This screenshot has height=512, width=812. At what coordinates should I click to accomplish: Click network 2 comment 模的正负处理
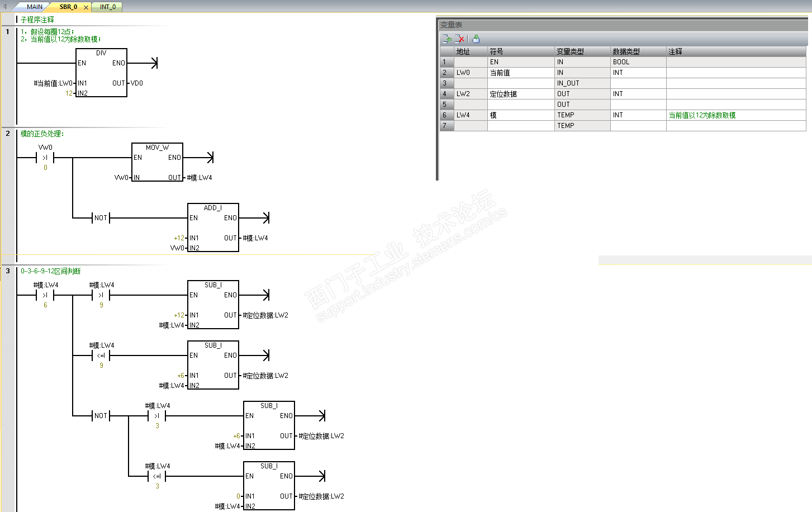(42, 134)
